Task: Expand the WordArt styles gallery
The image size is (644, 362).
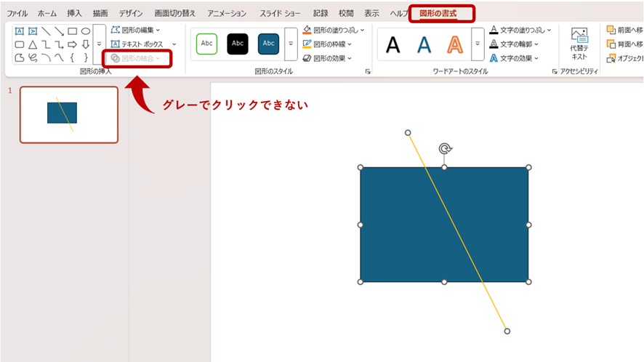Action: coord(478,44)
